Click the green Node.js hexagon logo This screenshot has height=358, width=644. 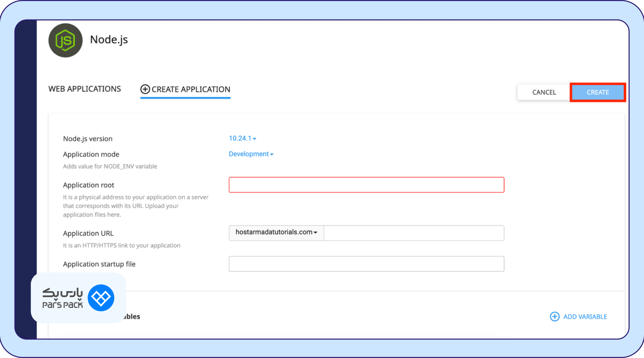[x=65, y=41]
